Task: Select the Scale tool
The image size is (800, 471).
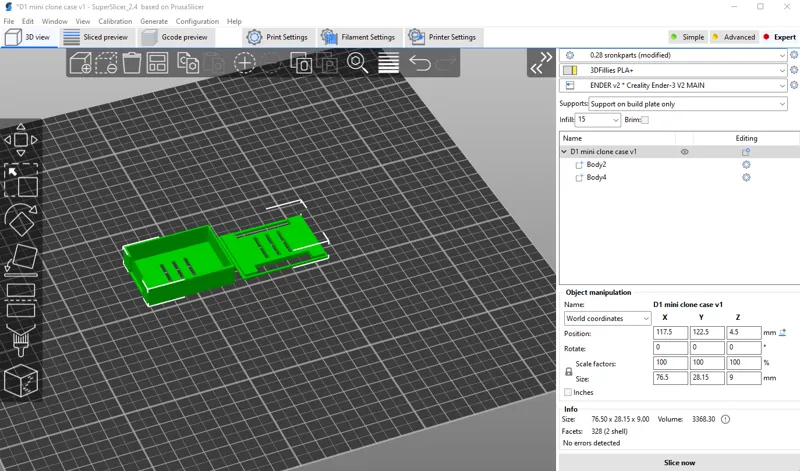Action: (21, 181)
